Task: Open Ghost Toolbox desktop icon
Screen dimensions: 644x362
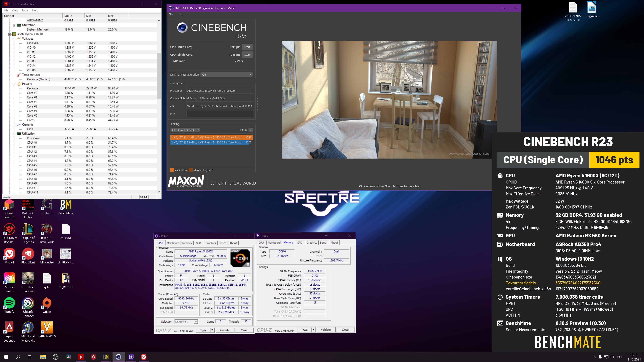Action: pos(9,209)
